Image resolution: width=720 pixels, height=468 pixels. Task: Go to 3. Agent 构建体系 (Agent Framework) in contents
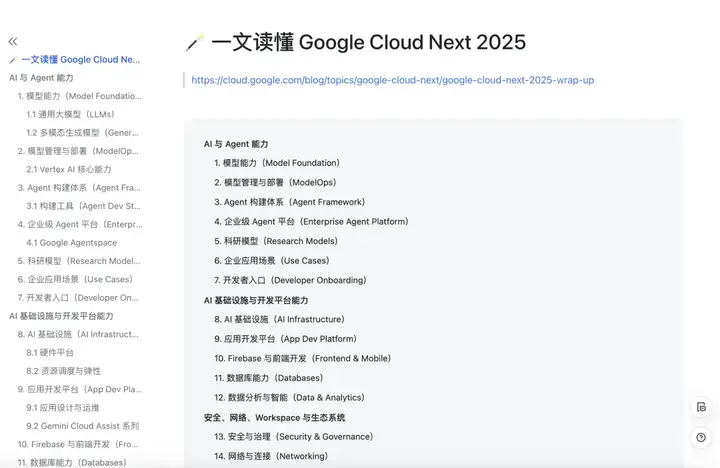coord(290,202)
